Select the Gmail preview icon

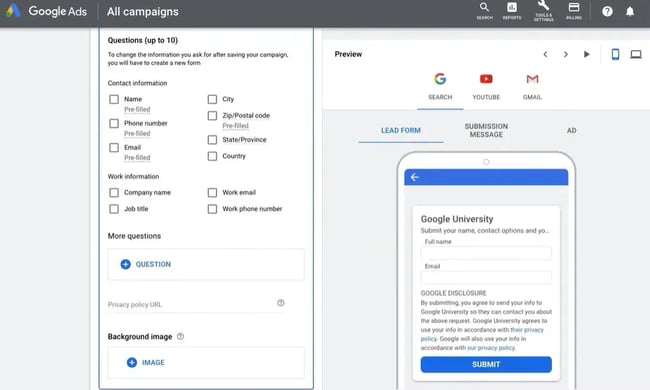pos(532,79)
